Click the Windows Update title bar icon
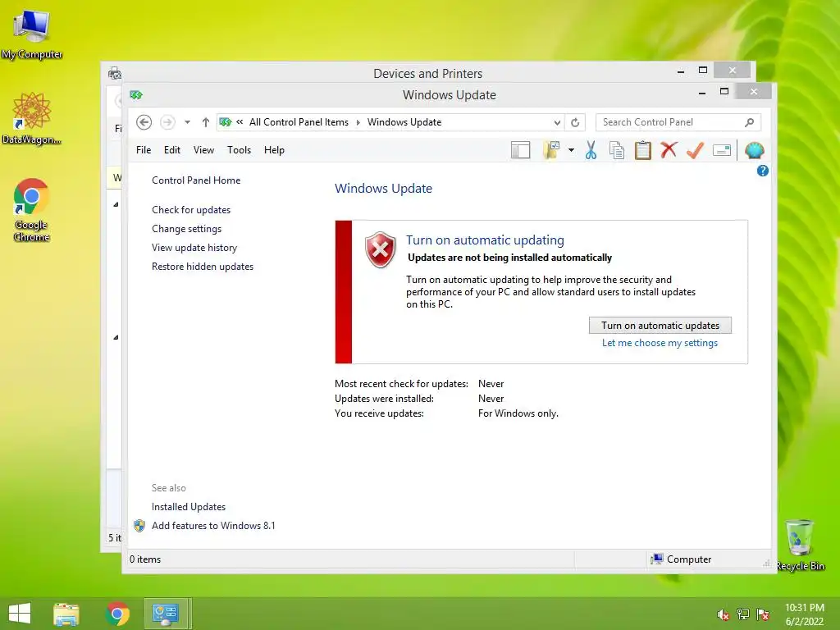Screen dimensions: 840x630 click(135, 95)
